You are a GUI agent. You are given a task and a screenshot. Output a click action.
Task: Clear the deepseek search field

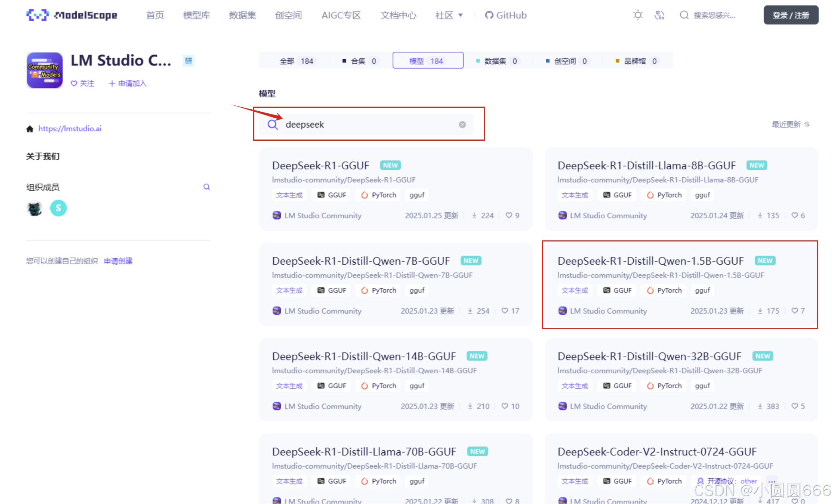[x=462, y=124]
